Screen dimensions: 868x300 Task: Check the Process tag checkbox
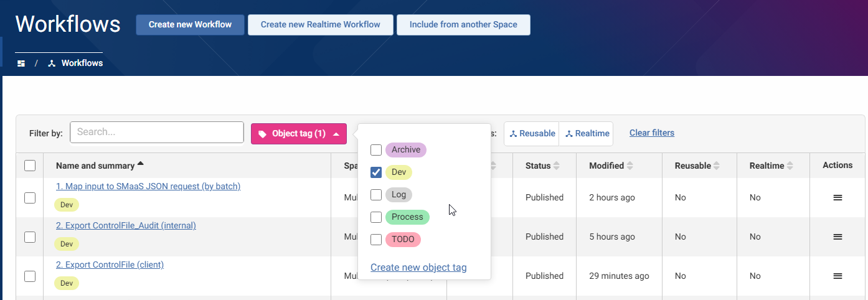pyautogui.click(x=376, y=217)
